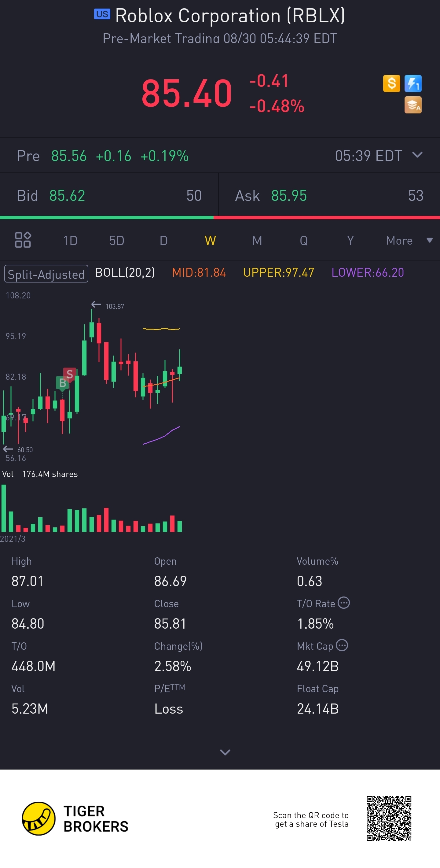This screenshot has width=440, height=868.
Task: Tap the Roblox Corporation (RBLX) title
Action: 230,16
